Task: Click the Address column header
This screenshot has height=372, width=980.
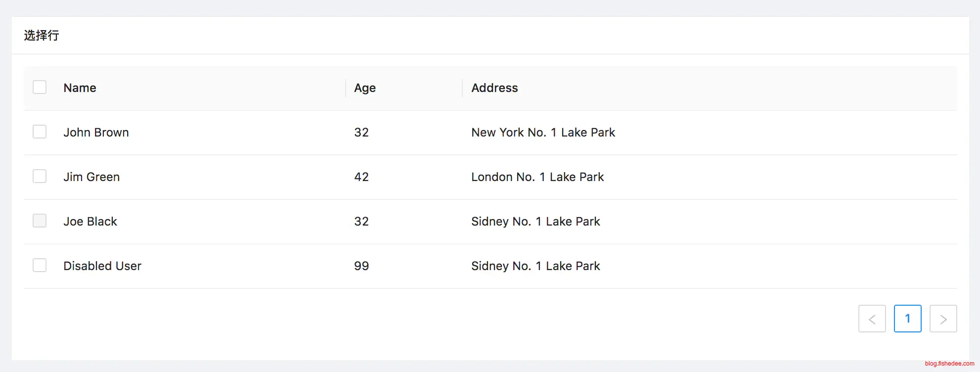Action: [494, 88]
